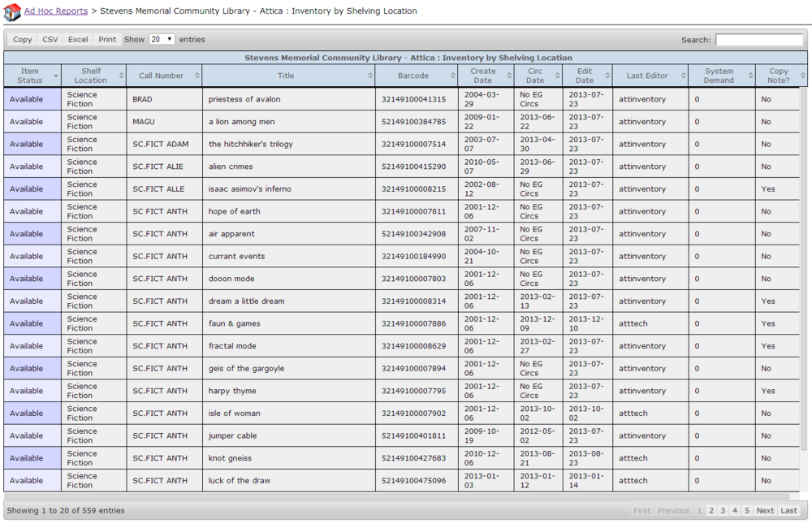Select the title 'air apparent'
Screen dimensions: 812x524
click(x=231, y=234)
